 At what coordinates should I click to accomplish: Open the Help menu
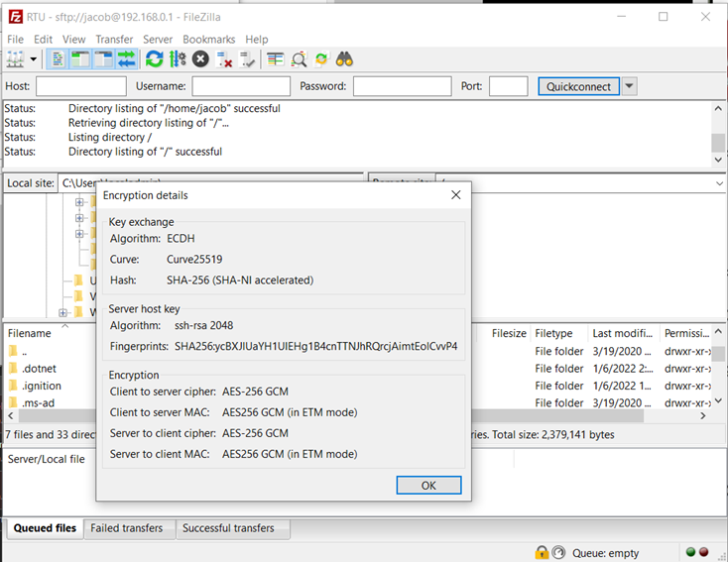click(x=257, y=40)
